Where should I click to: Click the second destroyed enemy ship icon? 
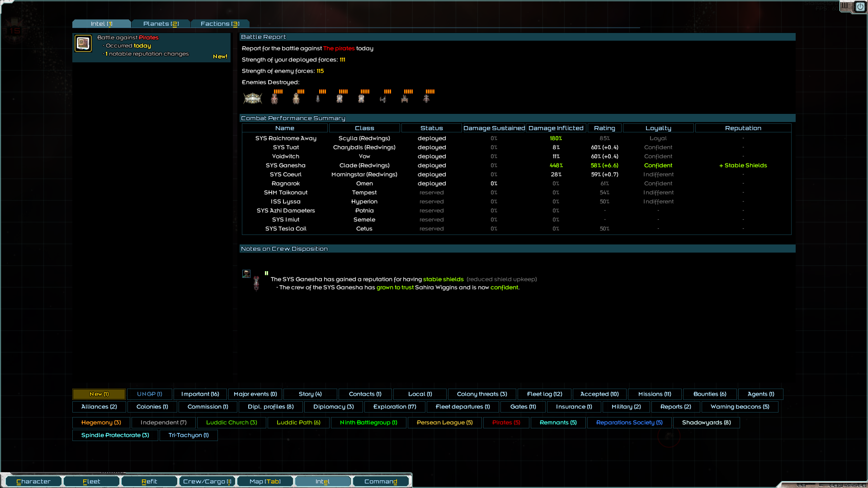(296, 98)
